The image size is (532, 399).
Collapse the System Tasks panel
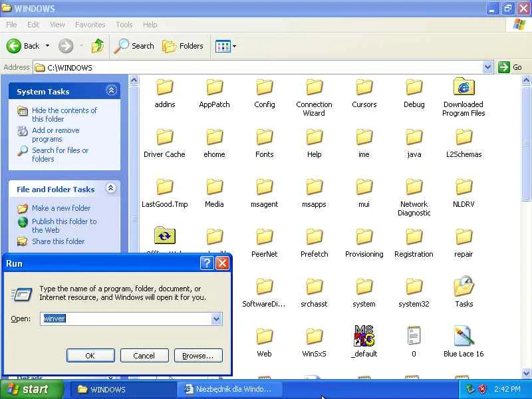[111, 90]
